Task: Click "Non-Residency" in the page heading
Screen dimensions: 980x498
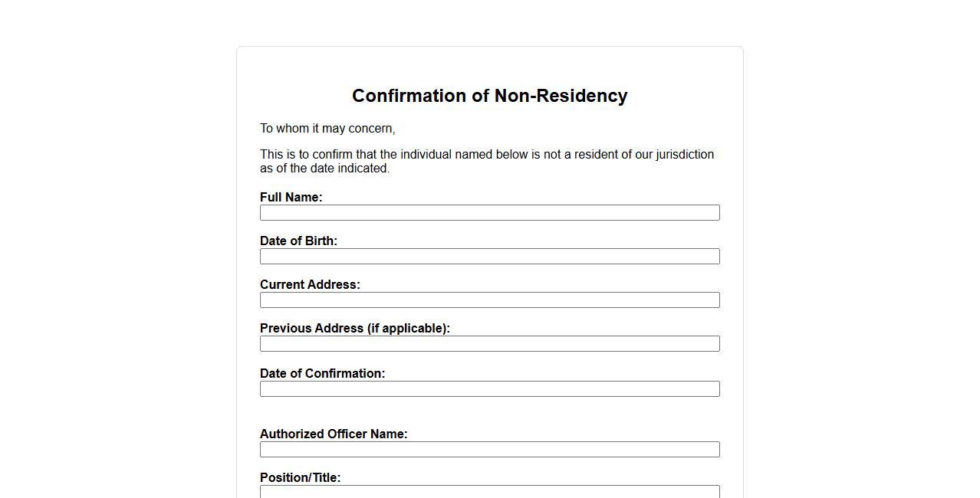Action: point(561,96)
